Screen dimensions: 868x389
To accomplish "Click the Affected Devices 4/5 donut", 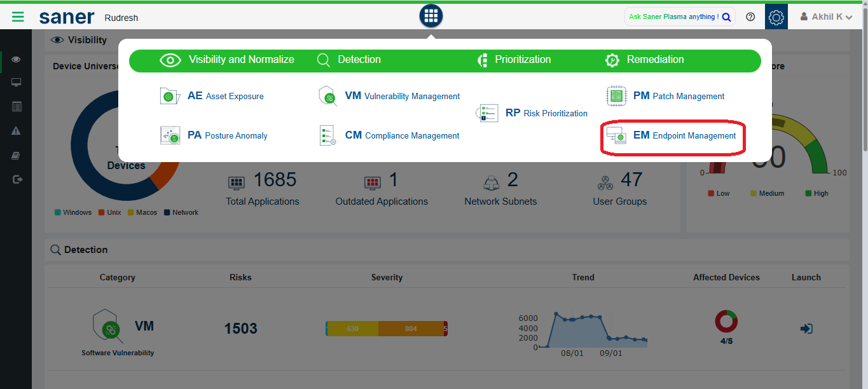I will pos(726,322).
